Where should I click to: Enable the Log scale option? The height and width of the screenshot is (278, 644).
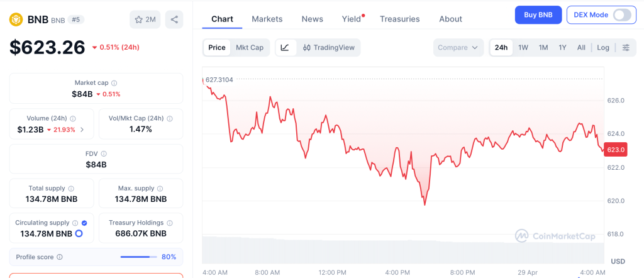[x=603, y=47]
